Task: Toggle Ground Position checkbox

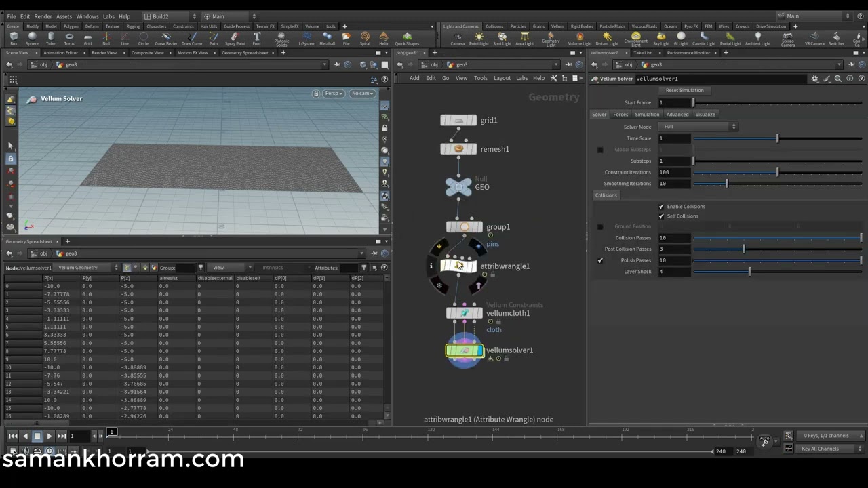Action: click(599, 226)
